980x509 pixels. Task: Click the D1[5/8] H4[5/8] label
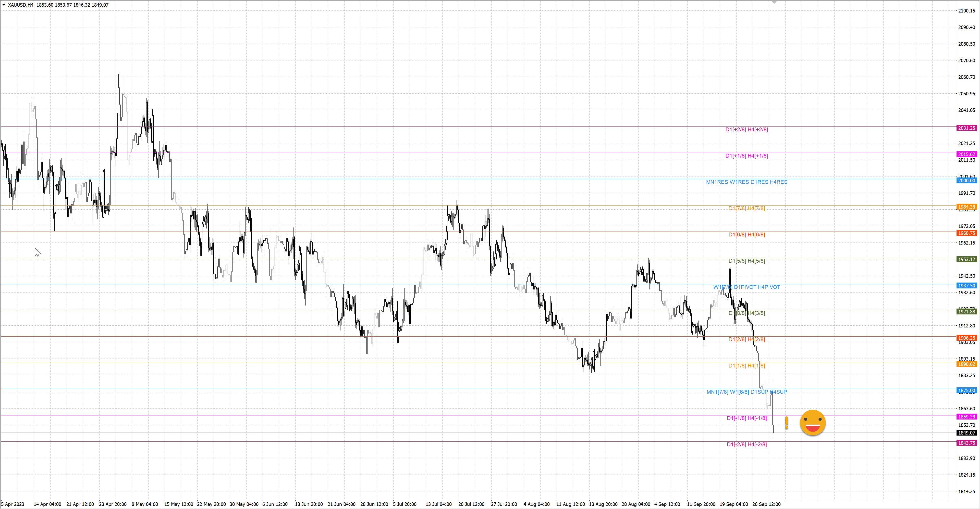(746, 261)
